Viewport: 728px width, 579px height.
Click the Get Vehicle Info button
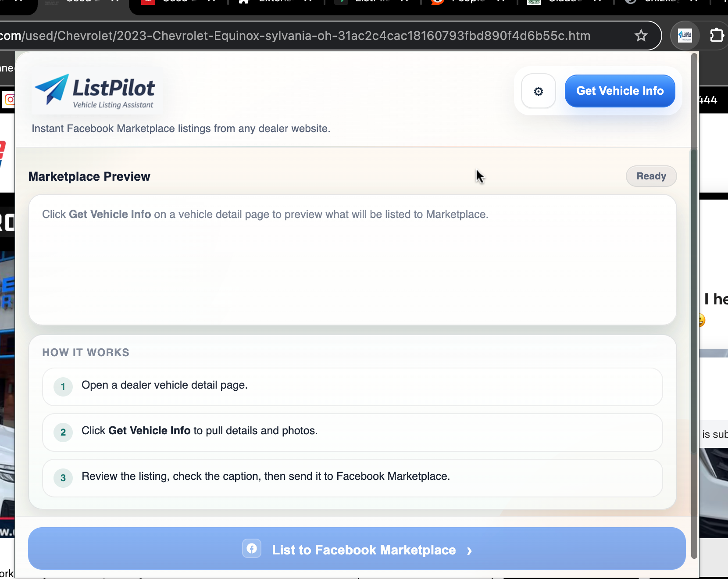pyautogui.click(x=620, y=91)
